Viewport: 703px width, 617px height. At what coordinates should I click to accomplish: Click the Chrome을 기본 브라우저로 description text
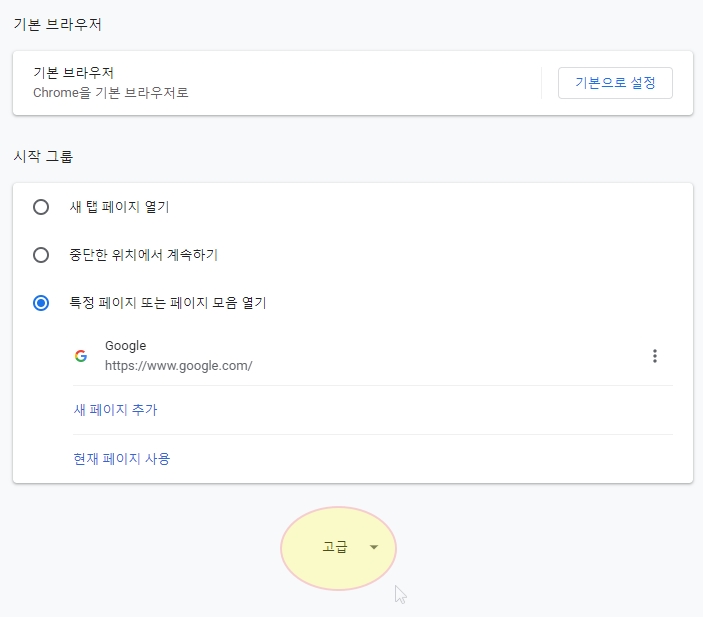111,93
